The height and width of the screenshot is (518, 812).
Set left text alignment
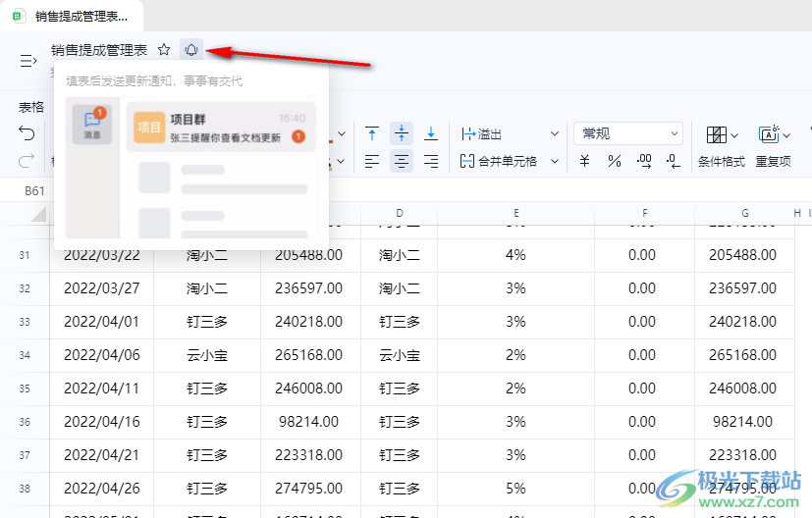[x=372, y=161]
